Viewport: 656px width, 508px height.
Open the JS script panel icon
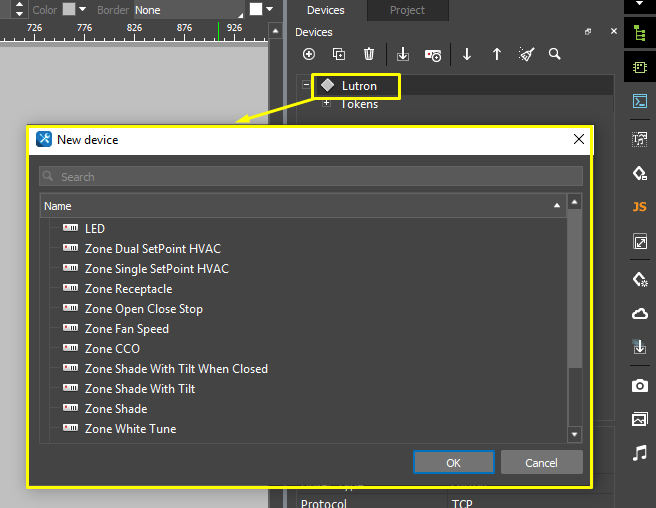(x=639, y=207)
